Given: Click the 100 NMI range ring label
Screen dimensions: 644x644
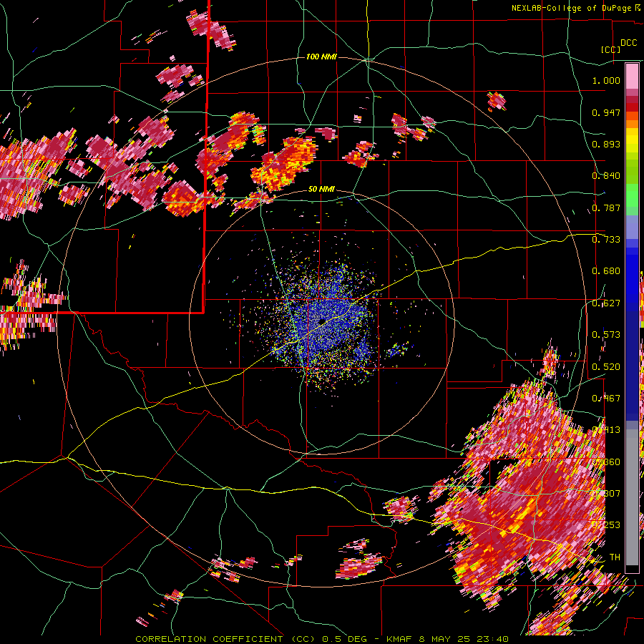Looking at the screenshot, I should coord(321,57).
